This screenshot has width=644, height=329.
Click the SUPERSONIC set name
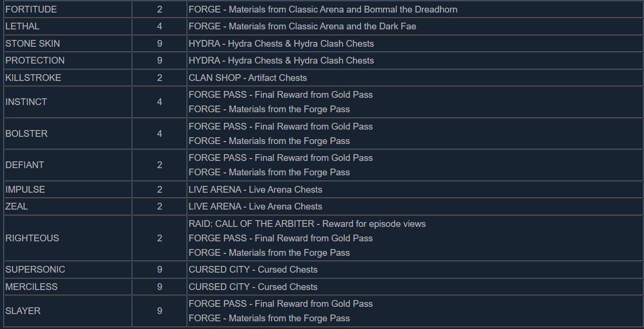tap(35, 269)
